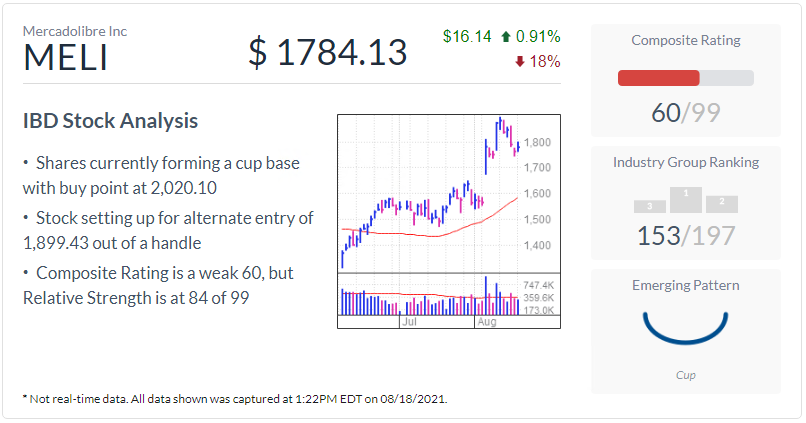Click the red Composite Rating bar
The height and width of the screenshot is (423, 806).
click(659, 78)
